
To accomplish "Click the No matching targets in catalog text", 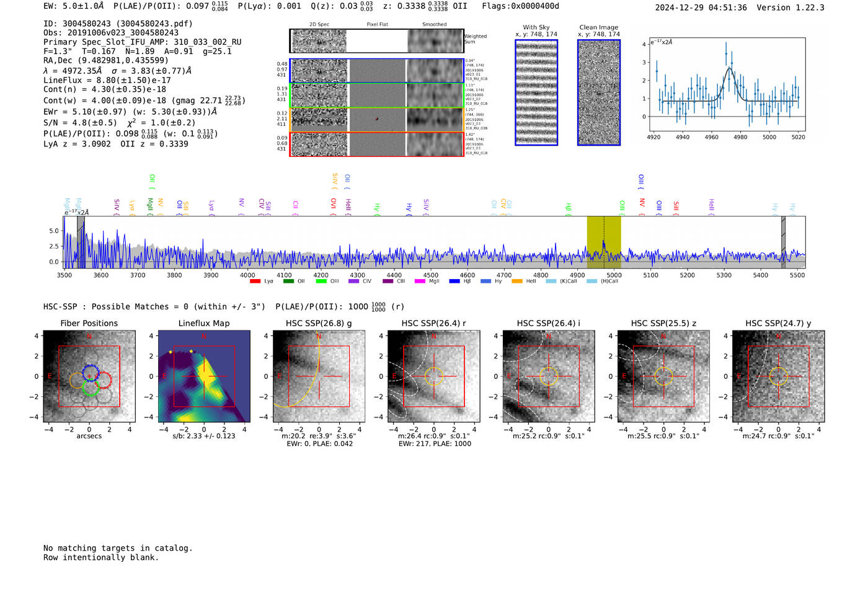I will point(118,548).
